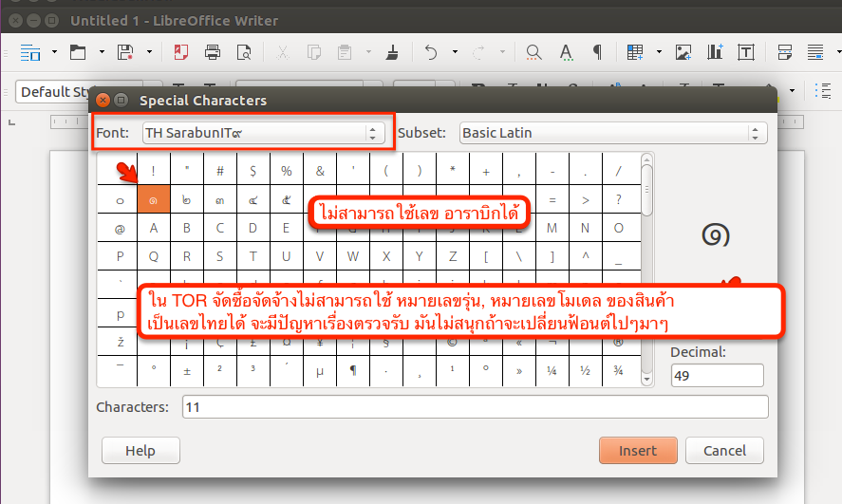Select the ± plus-minus character cell

tap(187, 370)
